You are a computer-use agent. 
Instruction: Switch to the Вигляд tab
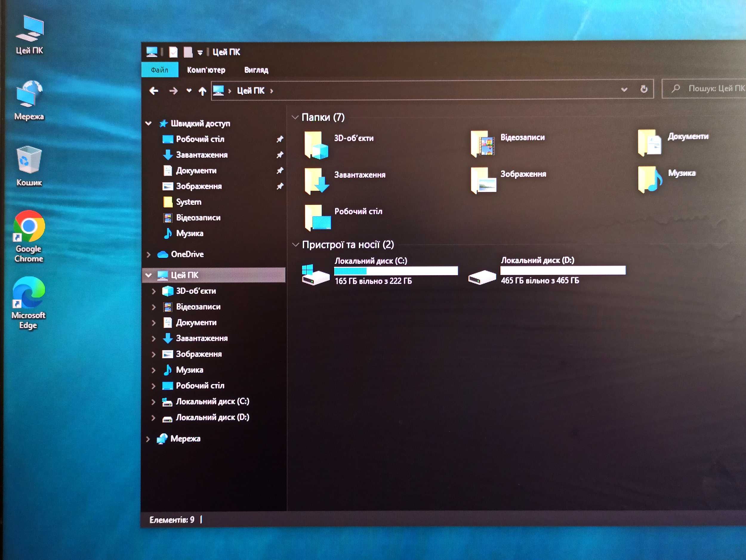click(x=256, y=70)
